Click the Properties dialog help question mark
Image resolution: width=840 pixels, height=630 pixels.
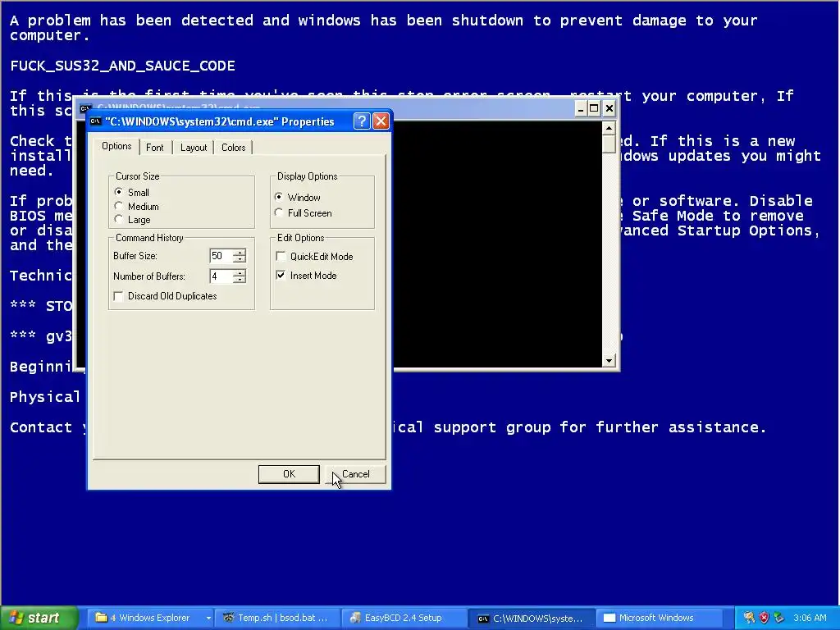tap(362, 121)
